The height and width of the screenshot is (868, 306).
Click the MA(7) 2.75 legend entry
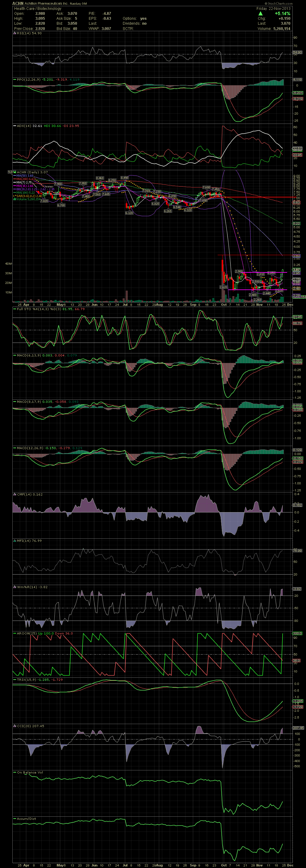coord(24,182)
